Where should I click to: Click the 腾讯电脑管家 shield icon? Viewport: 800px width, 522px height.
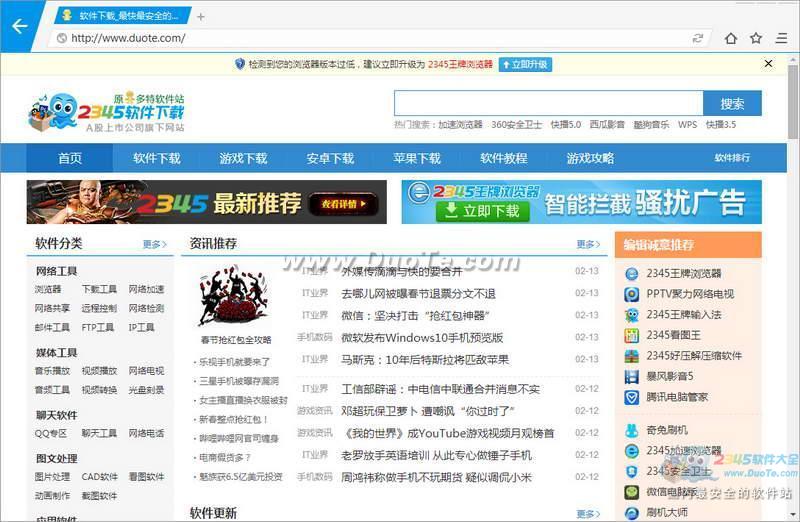(x=632, y=397)
